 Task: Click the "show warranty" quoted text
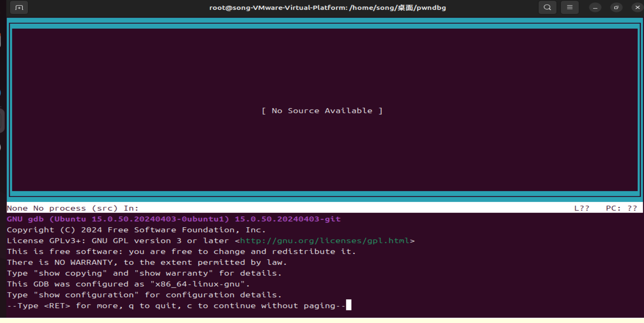click(x=173, y=273)
